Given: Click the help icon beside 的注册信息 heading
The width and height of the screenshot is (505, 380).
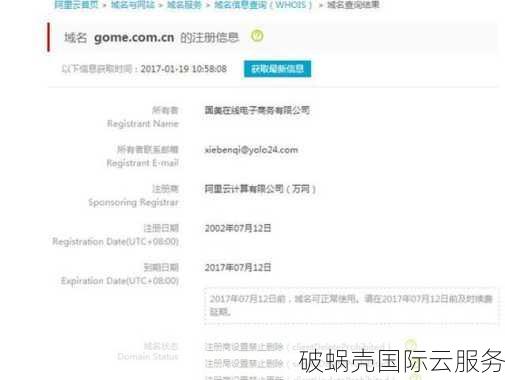Looking at the screenshot, I should click(x=257, y=36).
